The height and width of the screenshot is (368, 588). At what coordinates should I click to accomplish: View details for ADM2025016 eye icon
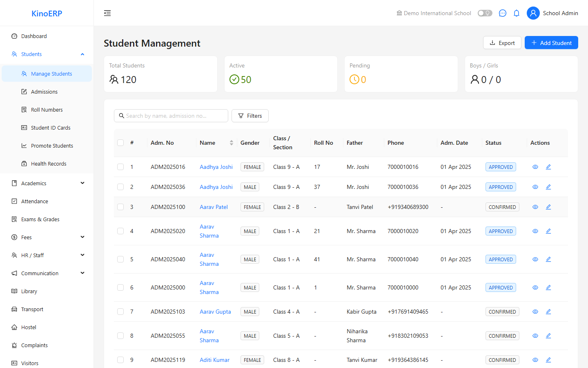pos(535,167)
